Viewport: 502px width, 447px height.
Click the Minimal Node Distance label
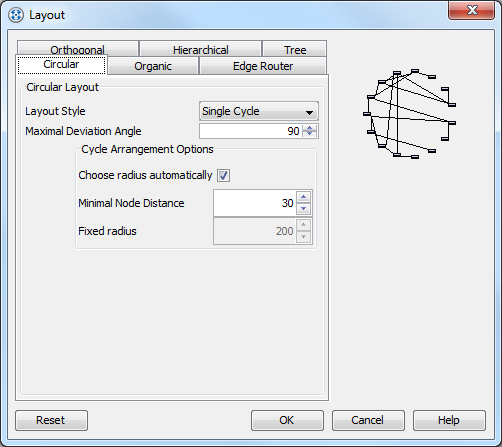(131, 203)
